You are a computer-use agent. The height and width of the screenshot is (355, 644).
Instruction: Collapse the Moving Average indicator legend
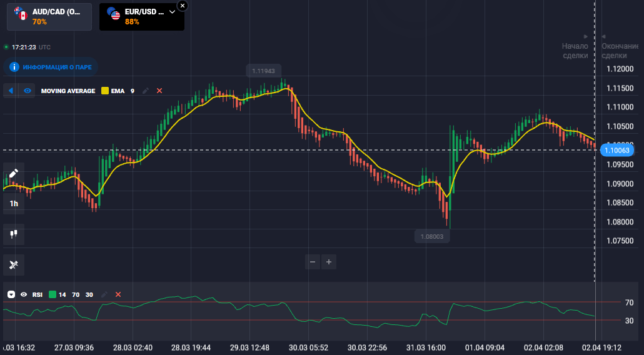pyautogui.click(x=11, y=91)
